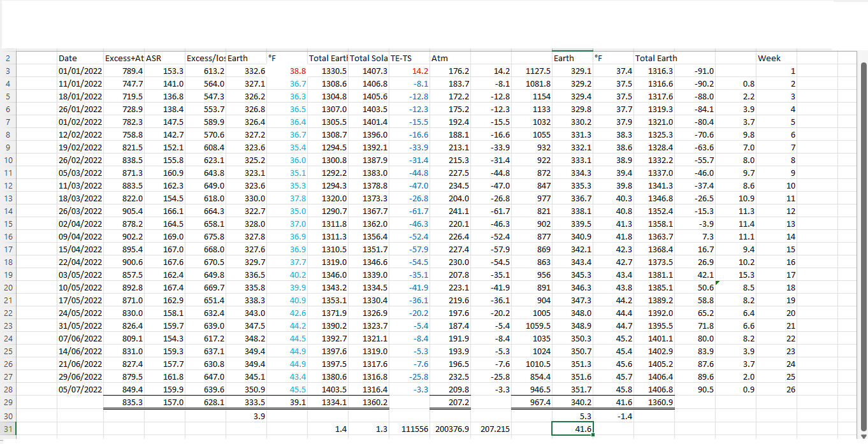Click the Total Sola header cell
Image resolution: width=868 pixels, height=444 pixels.
pos(368,58)
